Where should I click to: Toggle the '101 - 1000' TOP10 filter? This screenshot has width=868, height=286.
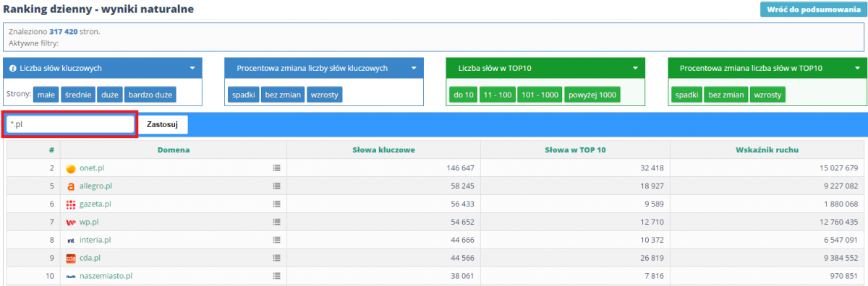(539, 95)
